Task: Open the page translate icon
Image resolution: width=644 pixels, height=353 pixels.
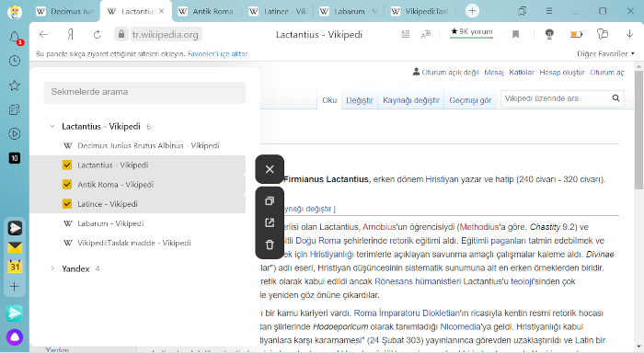Action: click(x=426, y=35)
